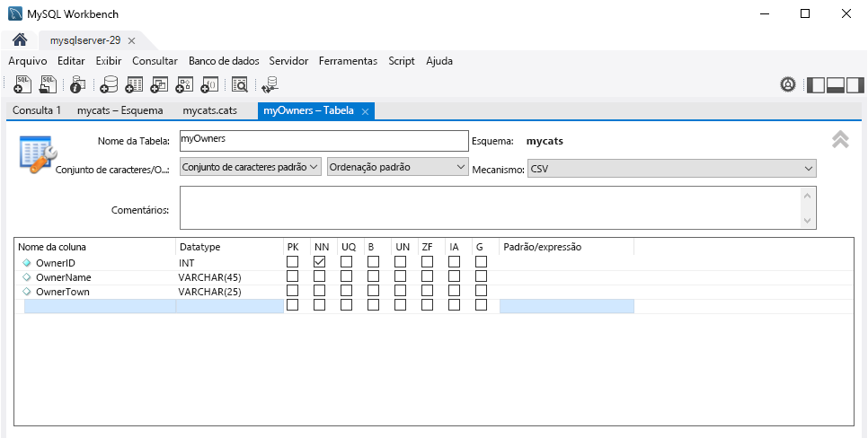Click the table editor wrench icon

[x=38, y=154]
